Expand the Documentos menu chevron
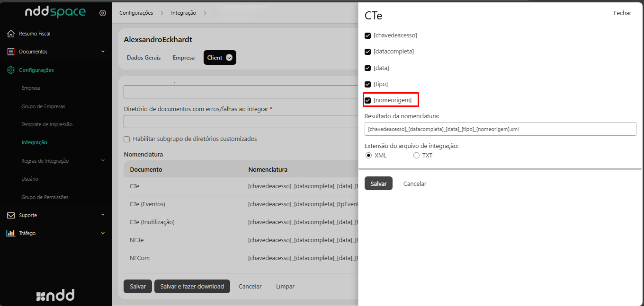The image size is (644, 306). pyautogui.click(x=103, y=52)
